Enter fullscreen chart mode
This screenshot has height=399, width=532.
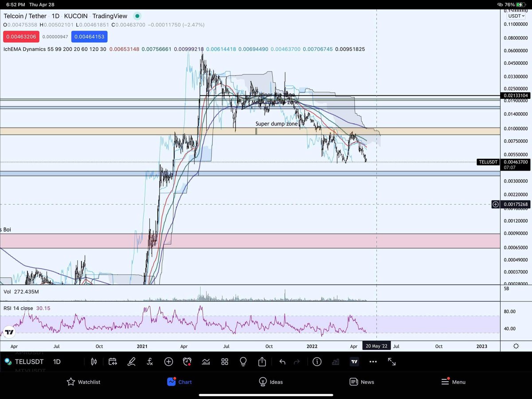point(392,362)
